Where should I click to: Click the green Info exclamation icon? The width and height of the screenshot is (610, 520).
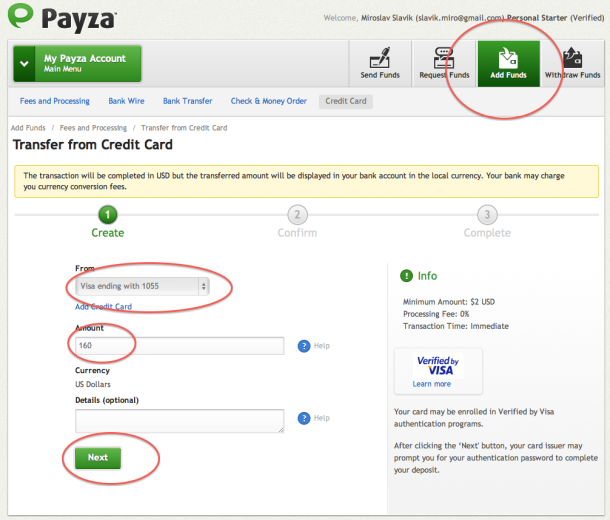[406, 276]
